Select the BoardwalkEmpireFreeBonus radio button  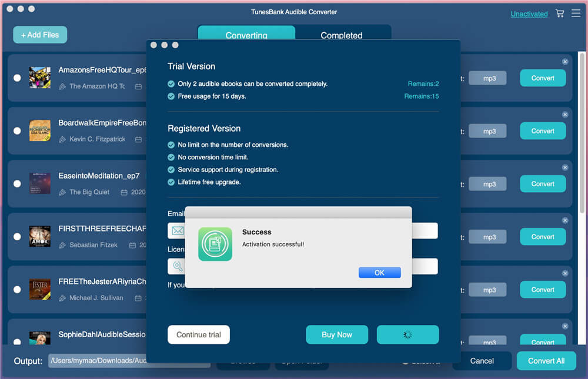pyautogui.click(x=17, y=131)
